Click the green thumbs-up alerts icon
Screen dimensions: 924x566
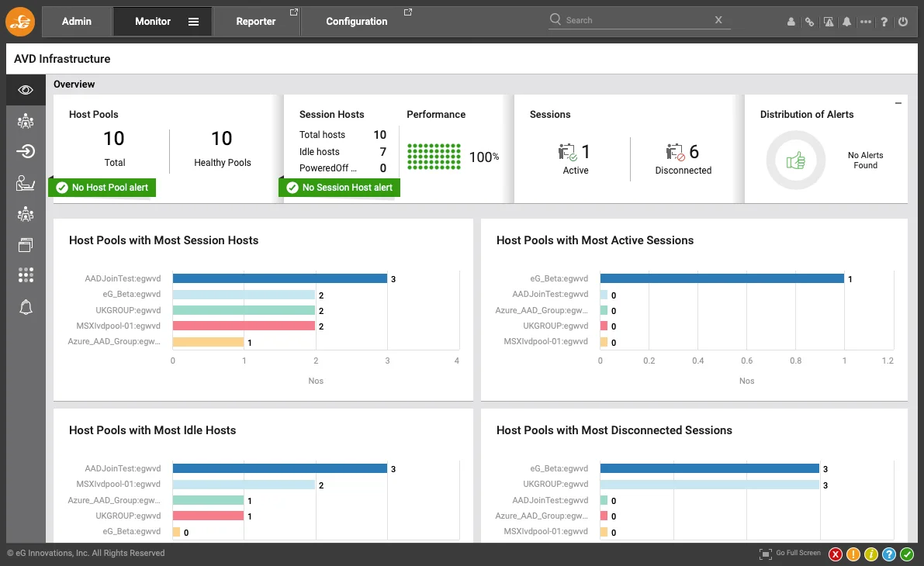(795, 160)
